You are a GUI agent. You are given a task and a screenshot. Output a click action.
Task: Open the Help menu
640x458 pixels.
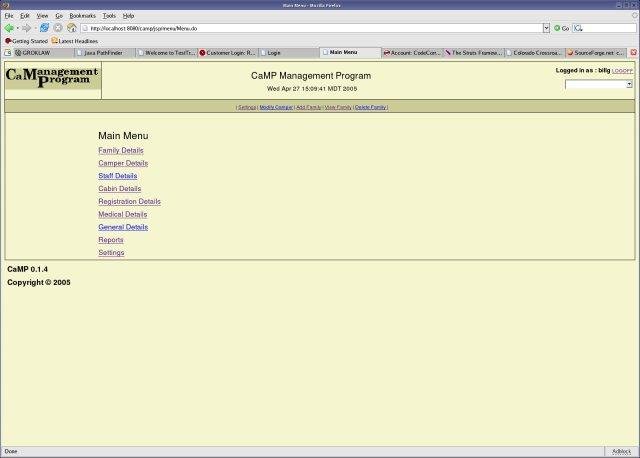click(129, 16)
